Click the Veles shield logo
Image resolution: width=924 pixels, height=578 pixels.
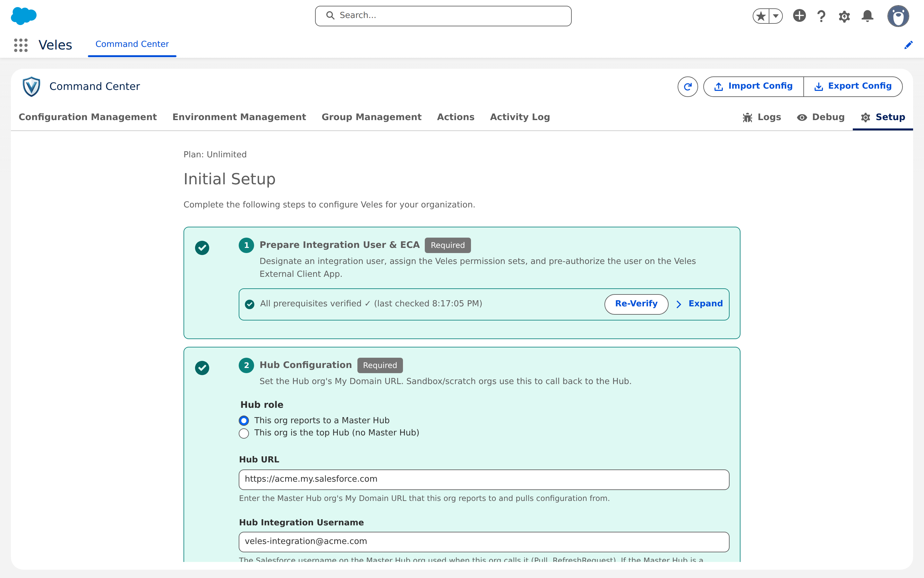pos(31,87)
